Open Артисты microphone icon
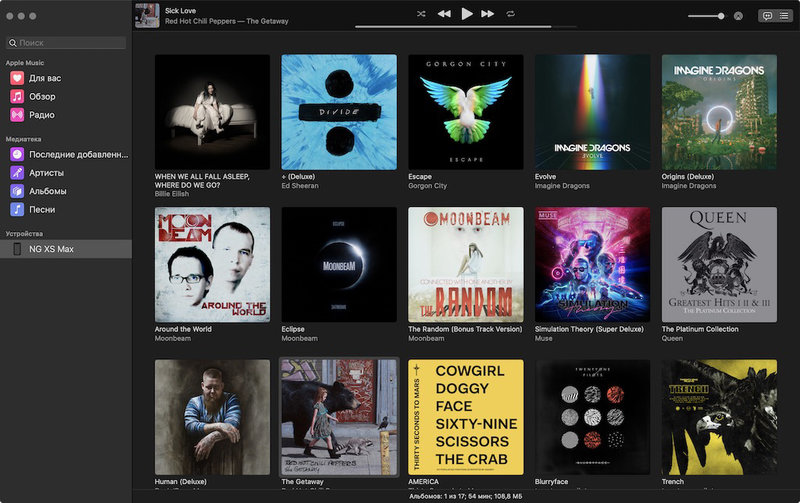Image resolution: width=800 pixels, height=503 pixels. [x=17, y=172]
